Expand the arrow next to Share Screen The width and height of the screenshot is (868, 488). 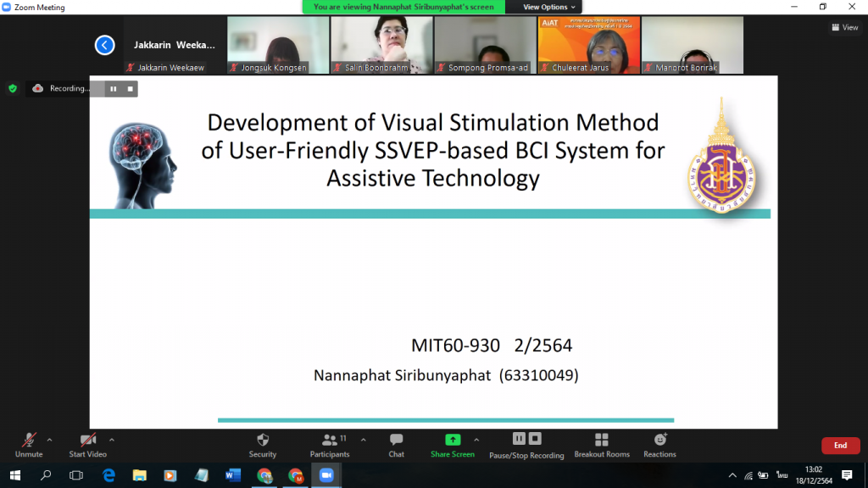tap(476, 440)
